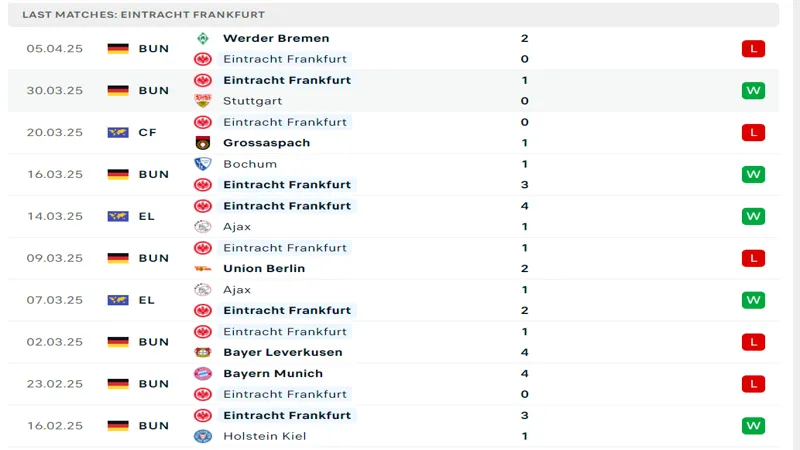Open the Grossaspach team link
Screen dimensions: 800x450
(266, 143)
